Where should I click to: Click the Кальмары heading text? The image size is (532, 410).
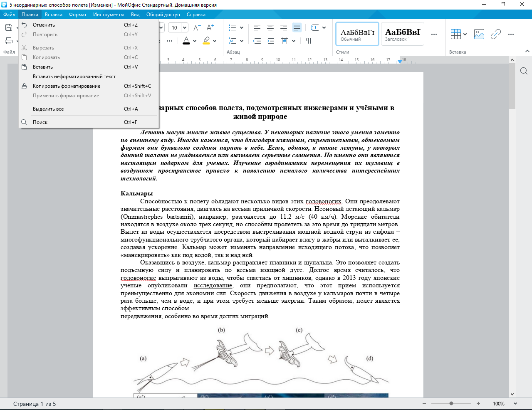coord(136,193)
